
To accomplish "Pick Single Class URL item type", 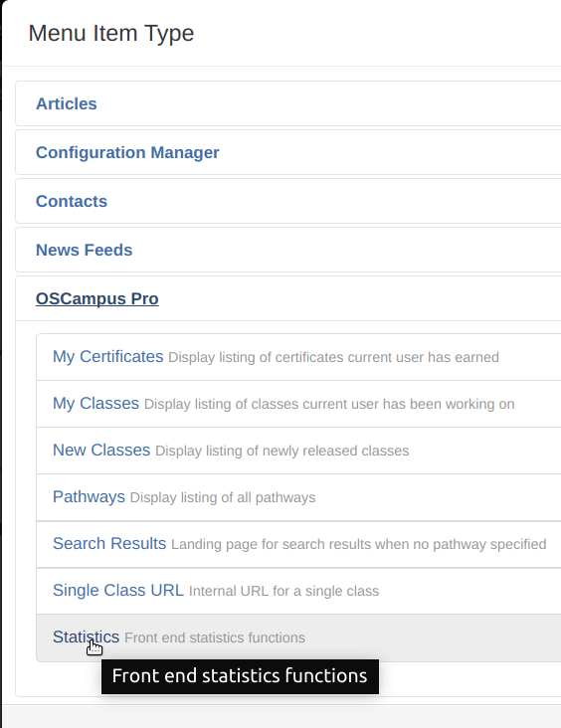I will pos(118,590).
